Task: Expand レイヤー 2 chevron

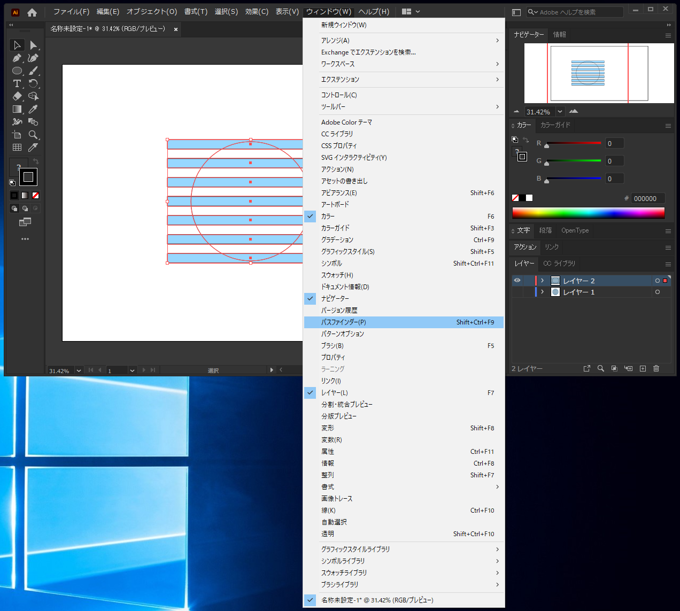Action: click(x=542, y=281)
